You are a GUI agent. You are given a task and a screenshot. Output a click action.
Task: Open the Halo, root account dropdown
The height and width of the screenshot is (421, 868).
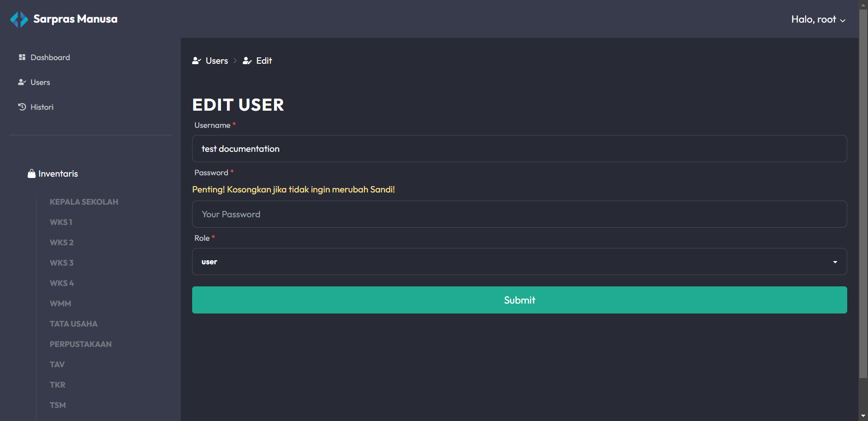(x=818, y=19)
